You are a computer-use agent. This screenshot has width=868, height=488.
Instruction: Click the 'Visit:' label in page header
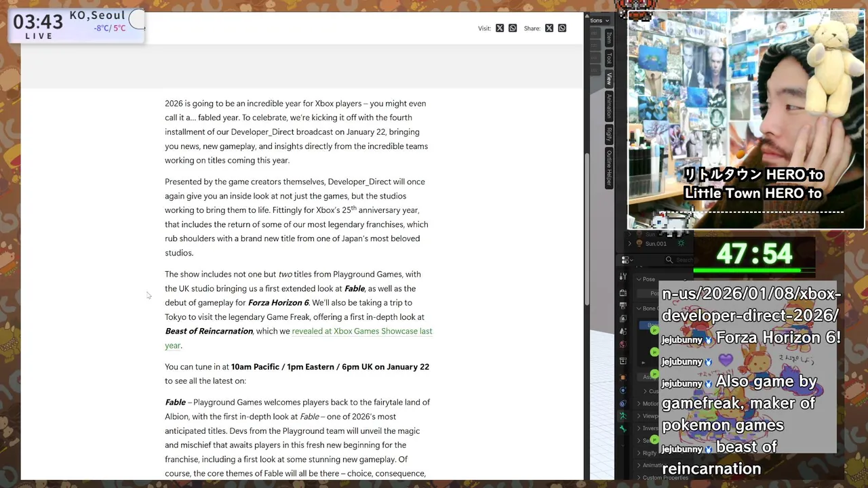pyautogui.click(x=484, y=28)
